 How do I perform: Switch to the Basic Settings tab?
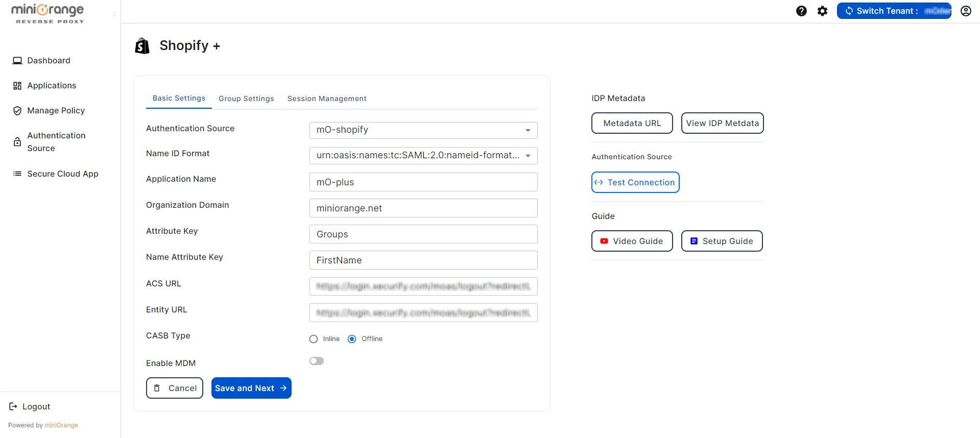179,98
